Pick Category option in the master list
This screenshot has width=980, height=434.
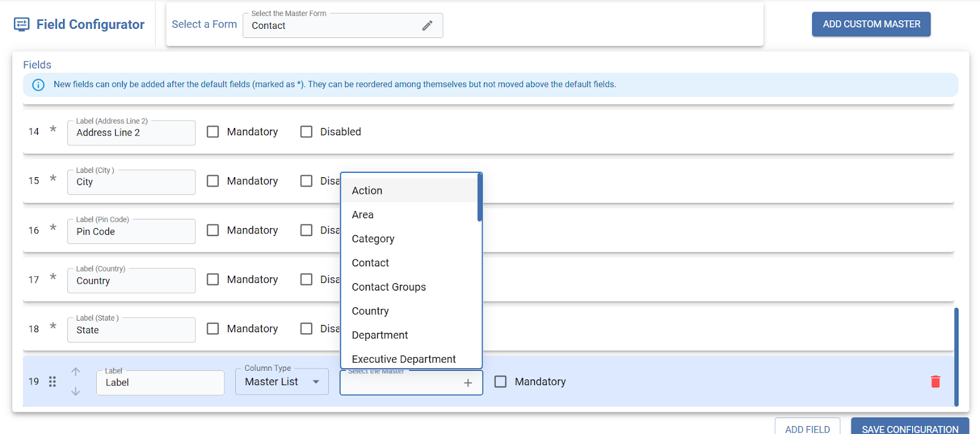[x=372, y=239]
